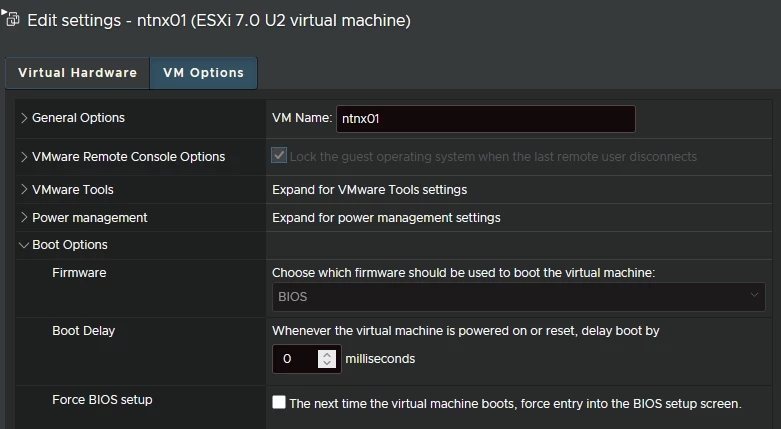Click the VM Name input field

coord(486,119)
